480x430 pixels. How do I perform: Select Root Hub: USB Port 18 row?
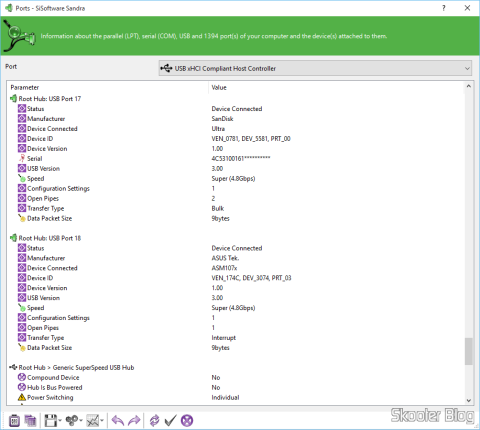[50, 238]
